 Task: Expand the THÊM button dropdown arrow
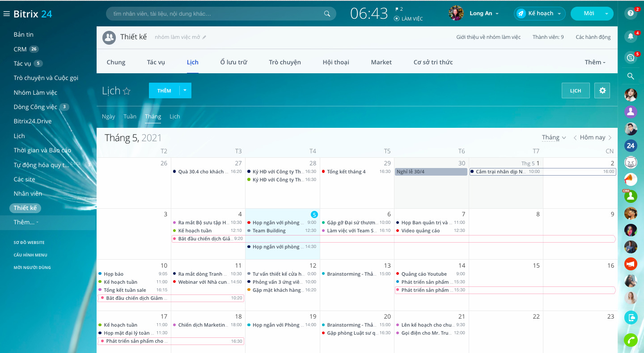[x=185, y=90]
